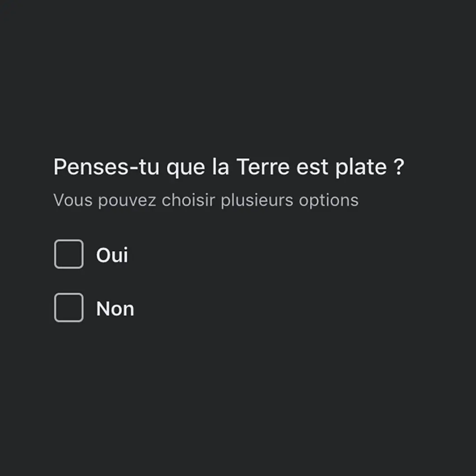
Task: Click the word 'plate' in the question
Action: (x=361, y=167)
